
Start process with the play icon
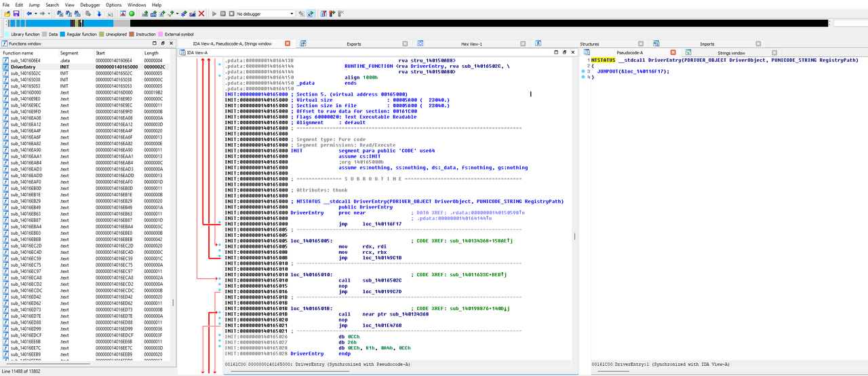coord(214,14)
